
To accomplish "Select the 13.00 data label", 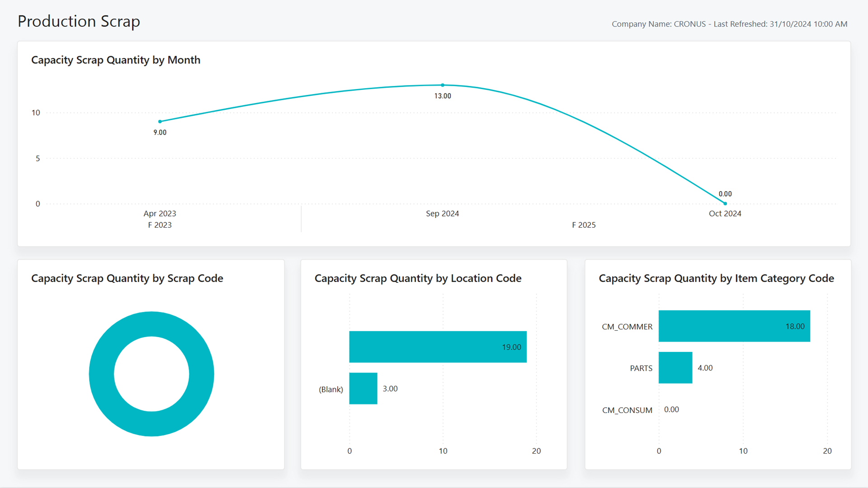I will pos(443,96).
